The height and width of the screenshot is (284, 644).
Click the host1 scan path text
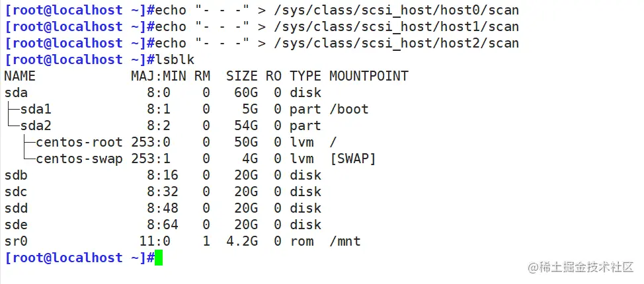(395, 26)
